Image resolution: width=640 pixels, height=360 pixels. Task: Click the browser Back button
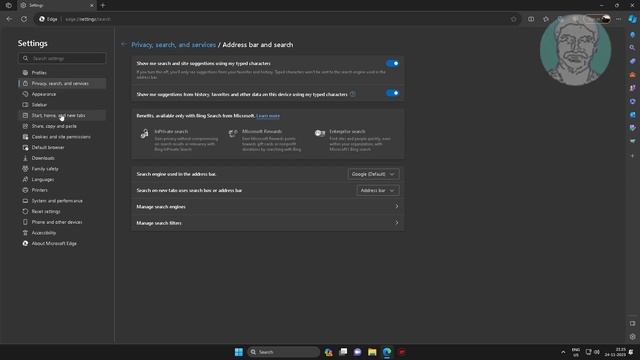tap(9, 19)
